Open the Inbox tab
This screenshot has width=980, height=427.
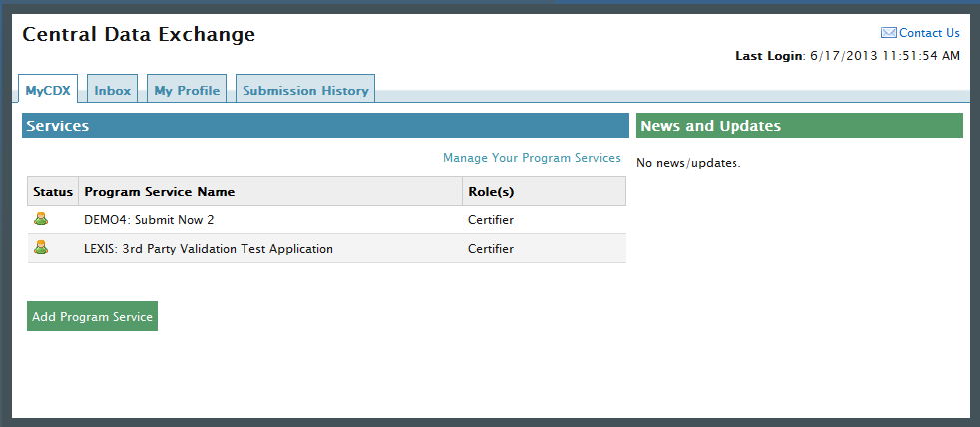click(x=113, y=89)
